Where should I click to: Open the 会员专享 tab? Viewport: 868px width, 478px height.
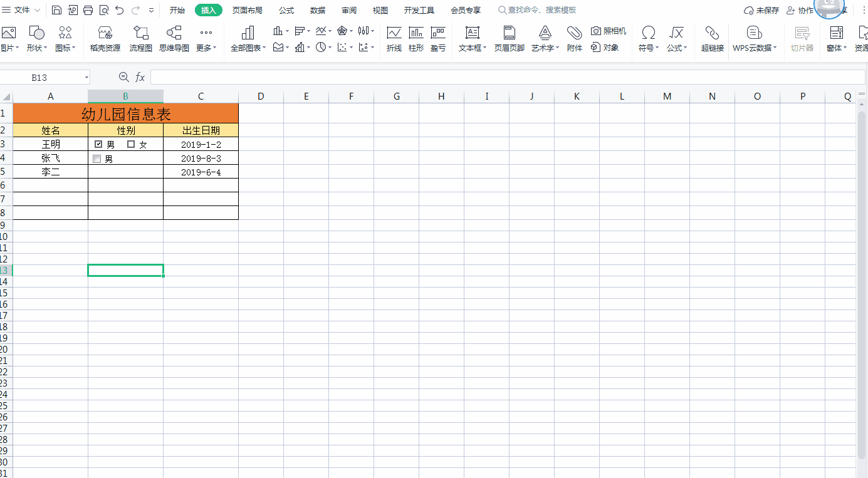[466, 11]
